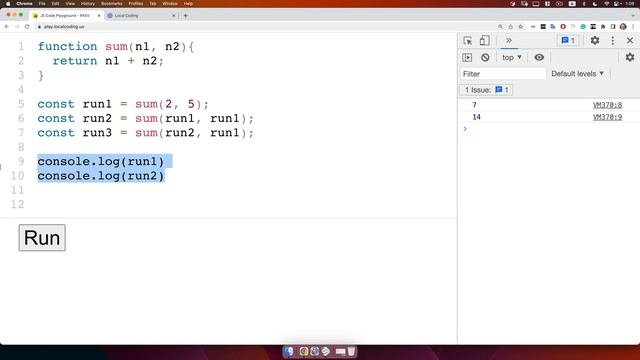Bookmark this page with star icon
This screenshot has height=360, width=640.
pos(521,27)
